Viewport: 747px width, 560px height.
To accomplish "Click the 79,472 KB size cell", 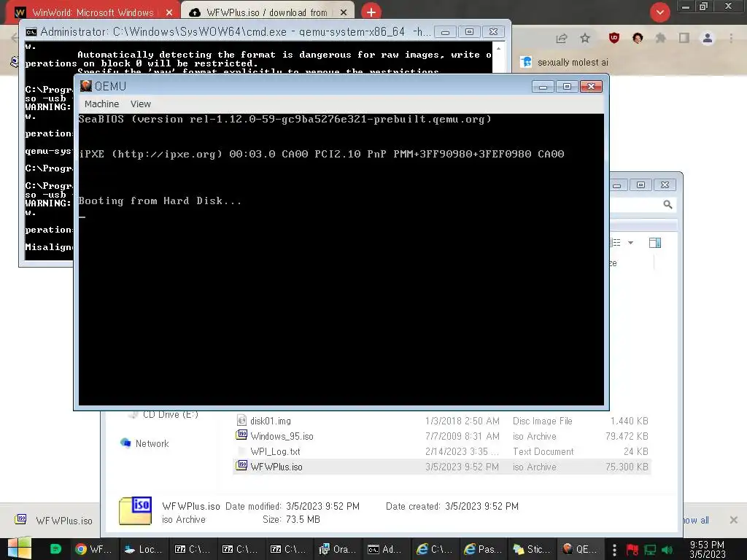I will (x=627, y=436).
